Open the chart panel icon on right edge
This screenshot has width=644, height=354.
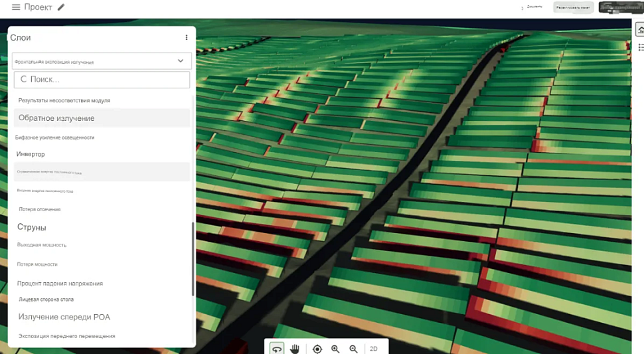640,31
